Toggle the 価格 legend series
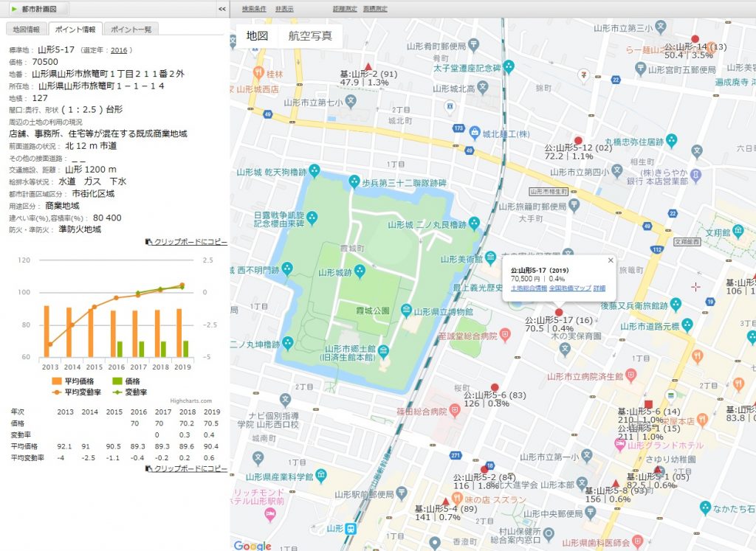The height and width of the screenshot is (551, 756). pyautogui.click(x=126, y=381)
